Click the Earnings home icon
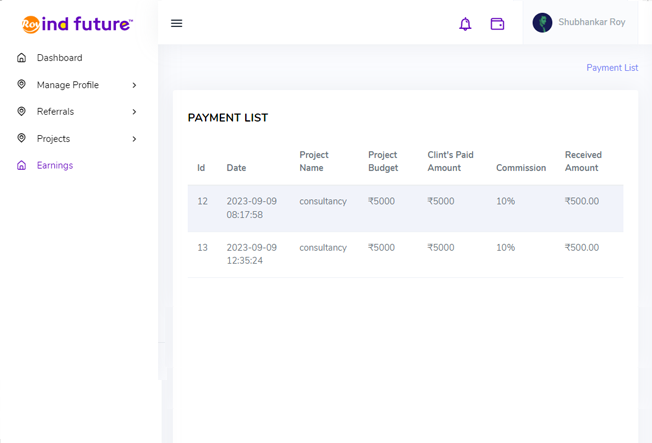Viewport: 652px width, 443px height. pos(22,166)
